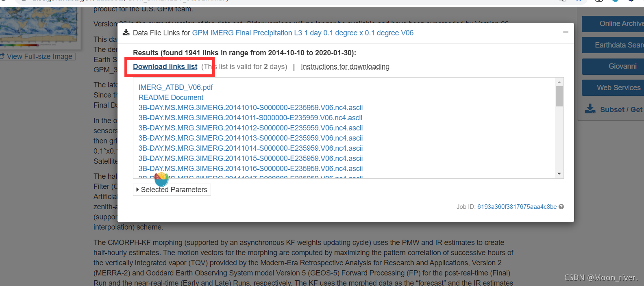644x286 pixels.
Task: Open Instructions for downloading link
Action: point(345,67)
